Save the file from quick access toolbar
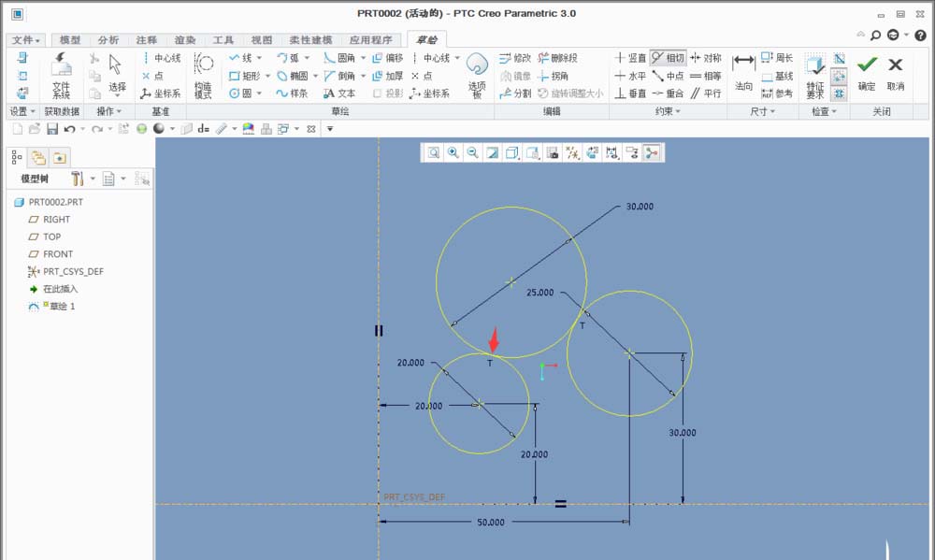 coord(52,129)
